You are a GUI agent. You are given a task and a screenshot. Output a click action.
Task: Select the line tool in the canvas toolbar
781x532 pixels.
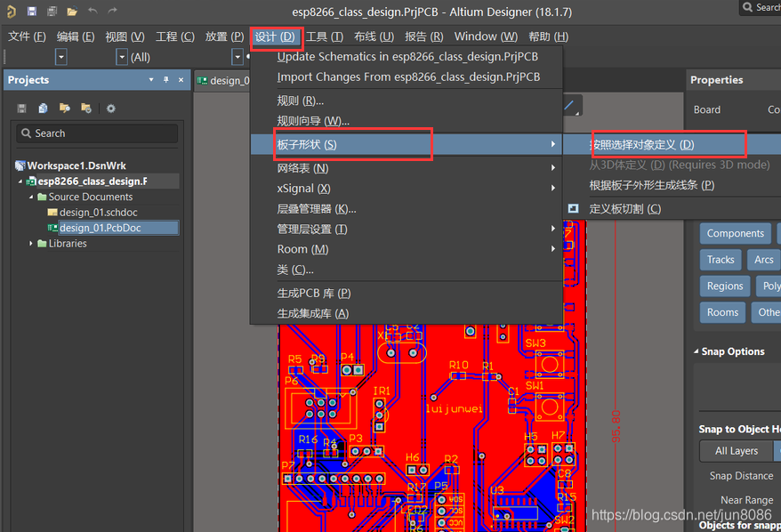tap(570, 106)
